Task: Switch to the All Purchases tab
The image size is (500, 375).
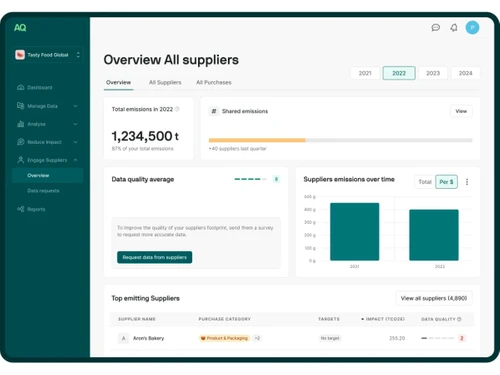Action: 214,82
